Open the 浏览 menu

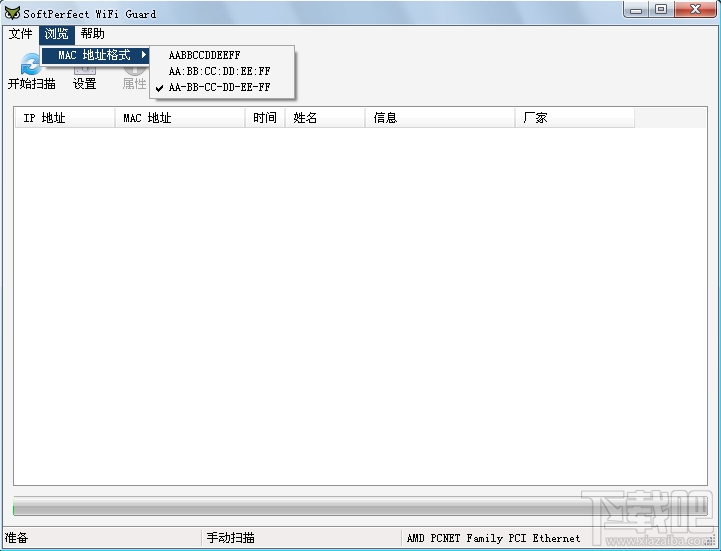[x=57, y=34]
